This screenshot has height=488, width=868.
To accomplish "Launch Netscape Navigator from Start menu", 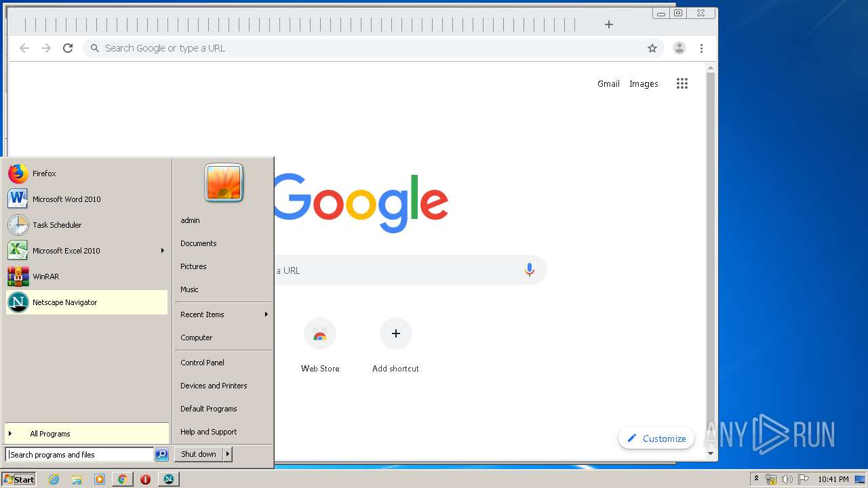I will [x=87, y=302].
